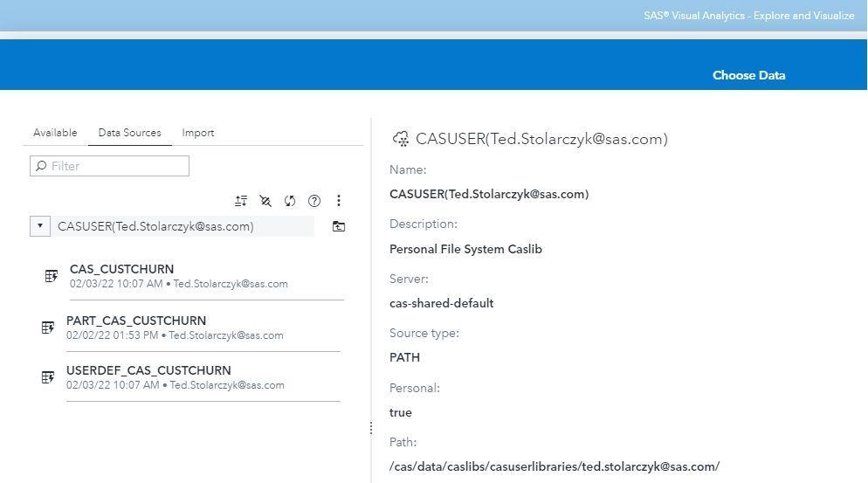
Task: Open the Import tab
Action: tap(197, 133)
